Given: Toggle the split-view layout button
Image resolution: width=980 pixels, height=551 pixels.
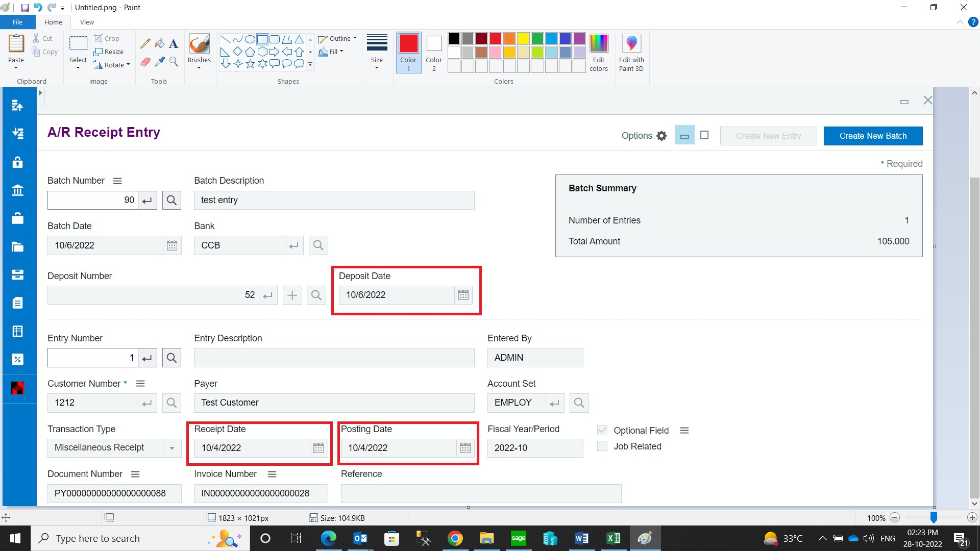Looking at the screenshot, I should coord(684,135).
